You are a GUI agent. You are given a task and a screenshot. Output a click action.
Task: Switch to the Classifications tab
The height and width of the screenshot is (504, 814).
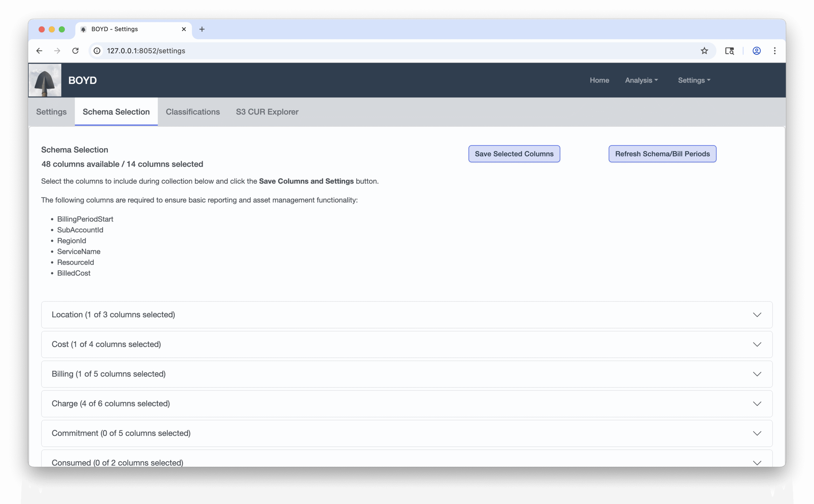193,112
